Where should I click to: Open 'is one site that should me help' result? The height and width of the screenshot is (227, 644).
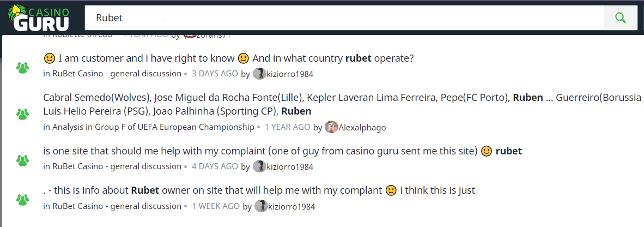coord(262,151)
